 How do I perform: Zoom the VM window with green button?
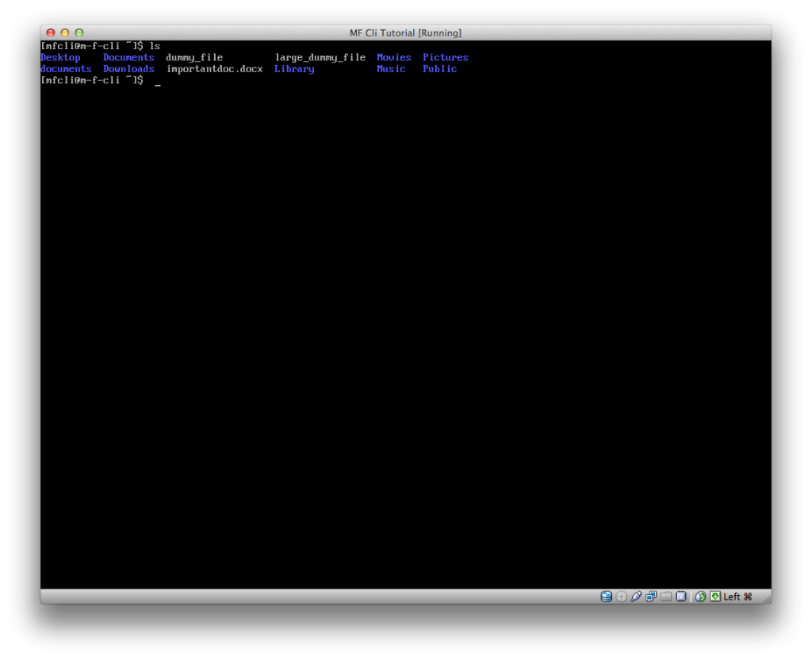79,33
